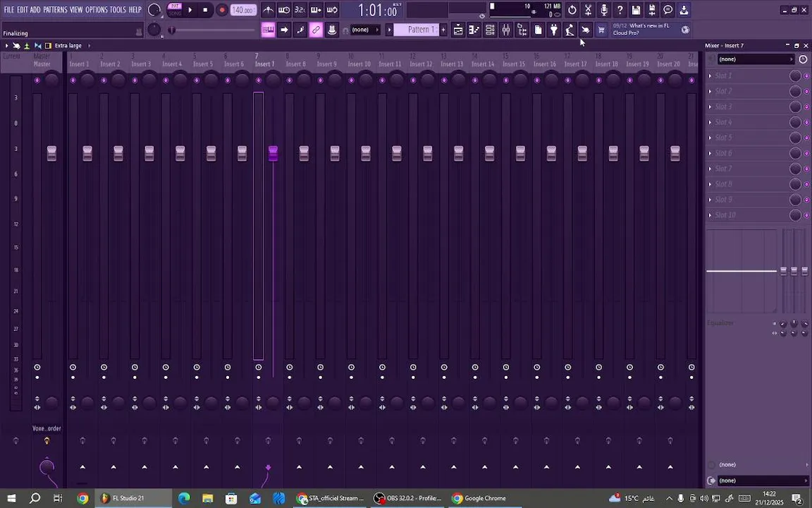The image size is (812, 508).
Task: Open the plugin picker plug icon
Action: pos(553,30)
